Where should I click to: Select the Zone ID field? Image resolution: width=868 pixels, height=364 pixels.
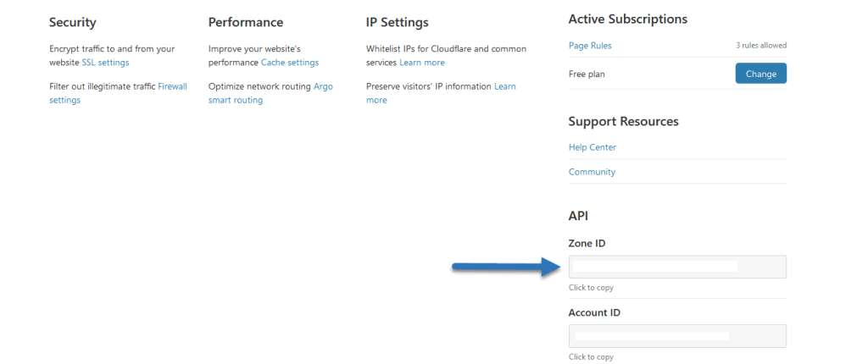[677, 267]
